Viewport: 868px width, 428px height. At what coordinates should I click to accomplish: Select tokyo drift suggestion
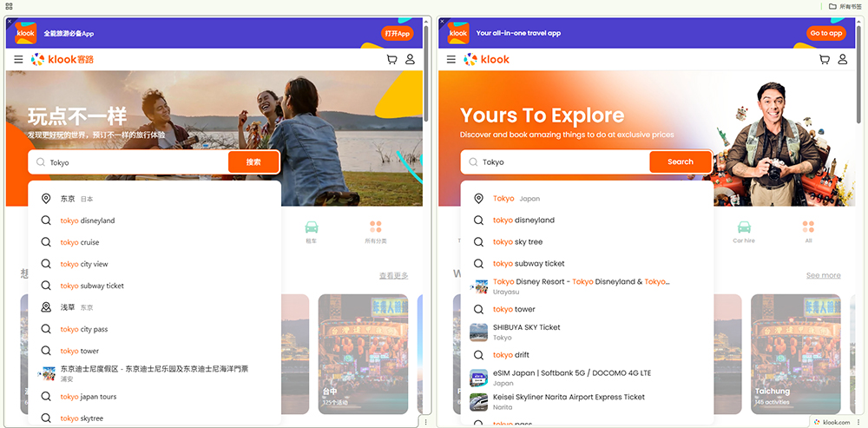(587, 355)
